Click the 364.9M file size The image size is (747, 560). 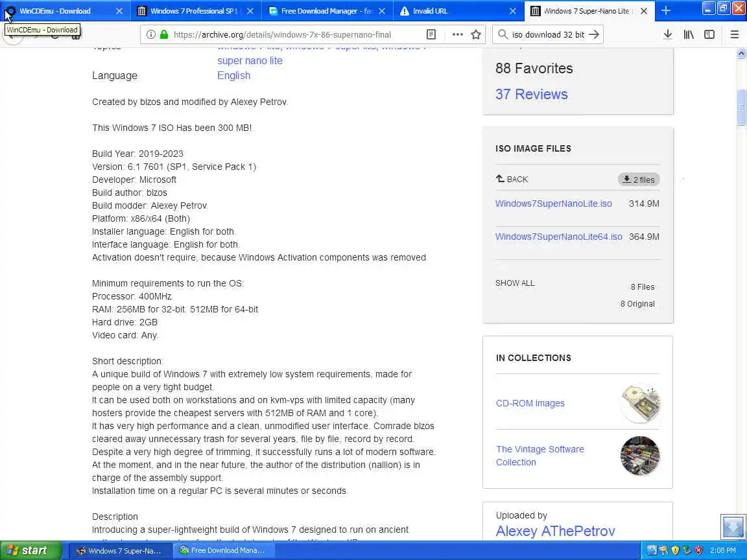pyautogui.click(x=644, y=237)
